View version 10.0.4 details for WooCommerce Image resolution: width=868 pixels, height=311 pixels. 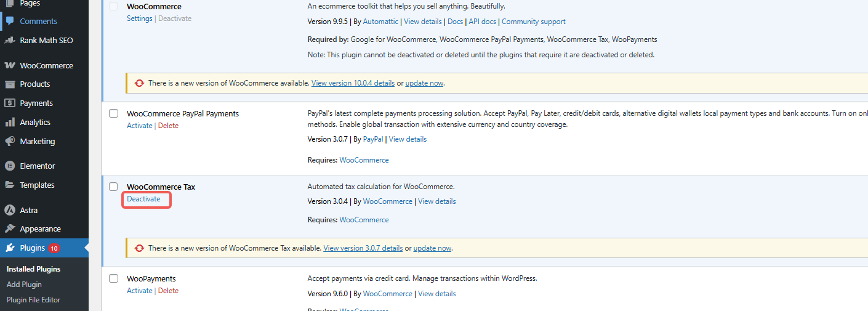click(353, 83)
